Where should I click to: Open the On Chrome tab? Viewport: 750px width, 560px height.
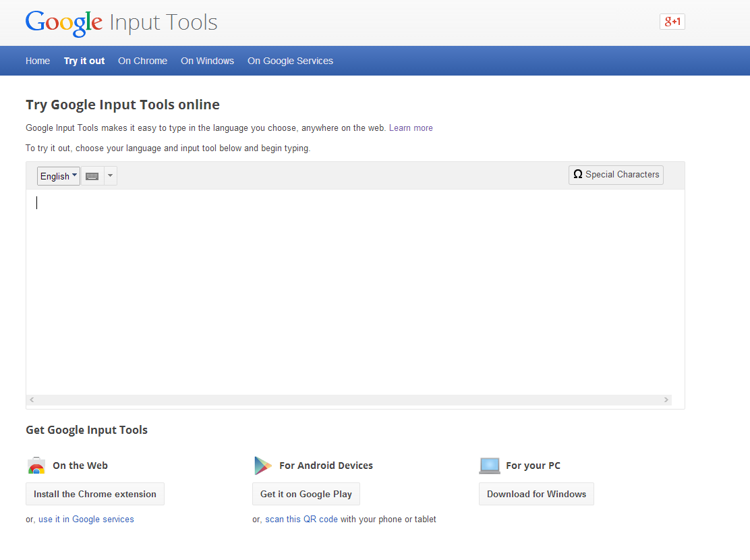click(x=142, y=61)
